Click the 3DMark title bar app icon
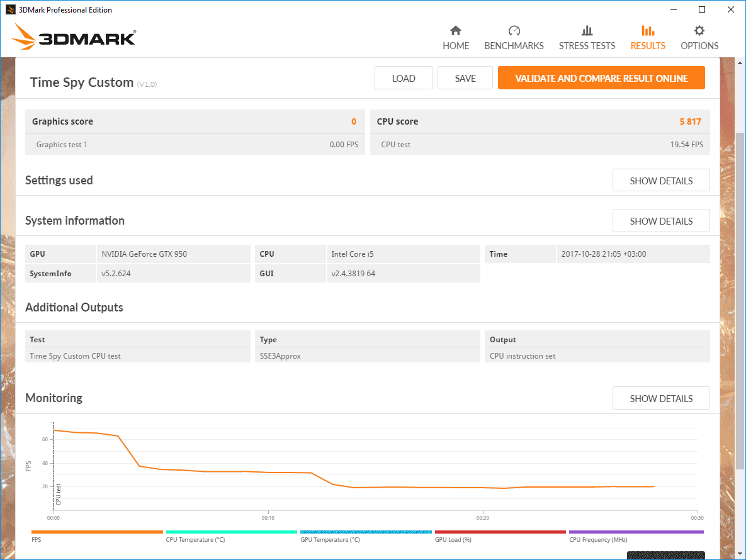 (10, 9)
